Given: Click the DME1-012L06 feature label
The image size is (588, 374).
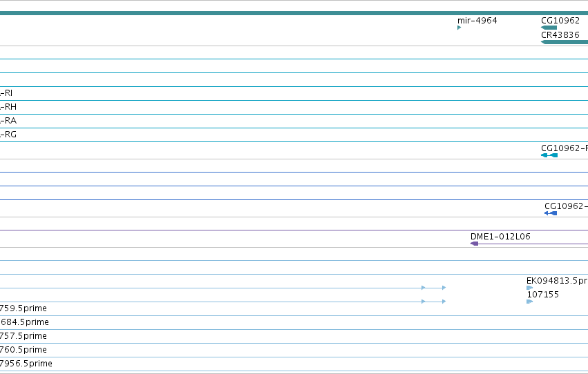Looking at the screenshot, I should tap(500, 237).
